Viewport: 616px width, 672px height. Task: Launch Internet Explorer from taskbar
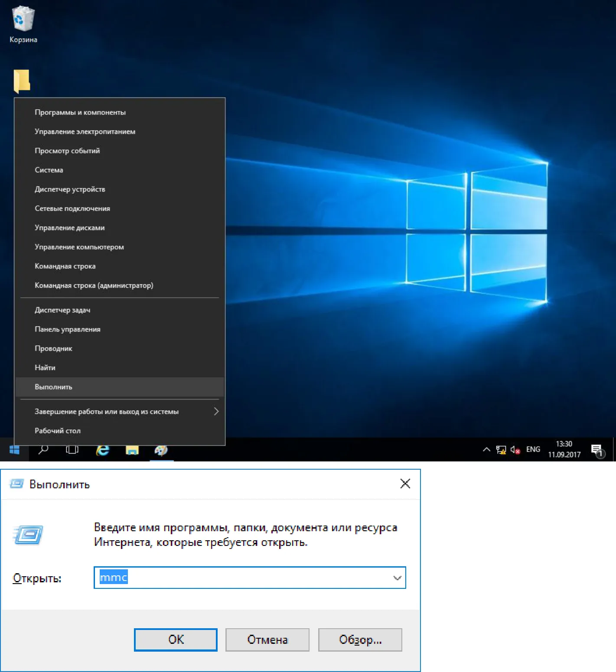click(103, 450)
